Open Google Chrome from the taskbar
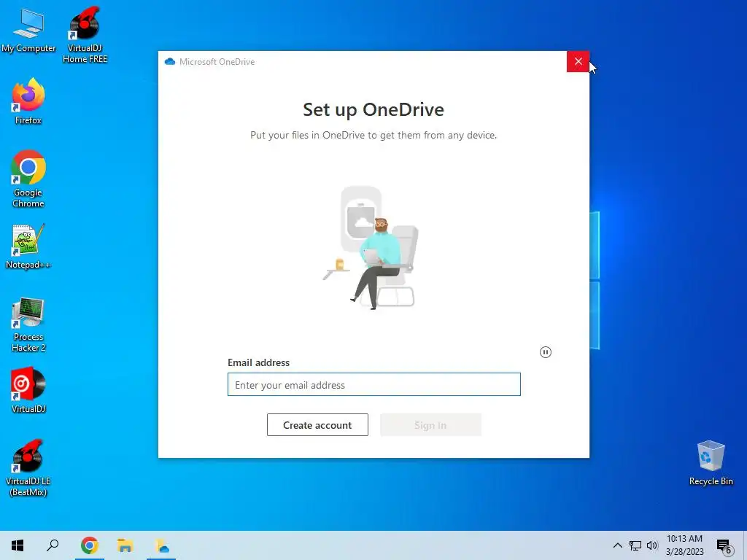This screenshot has height=560, width=747. tap(90, 545)
